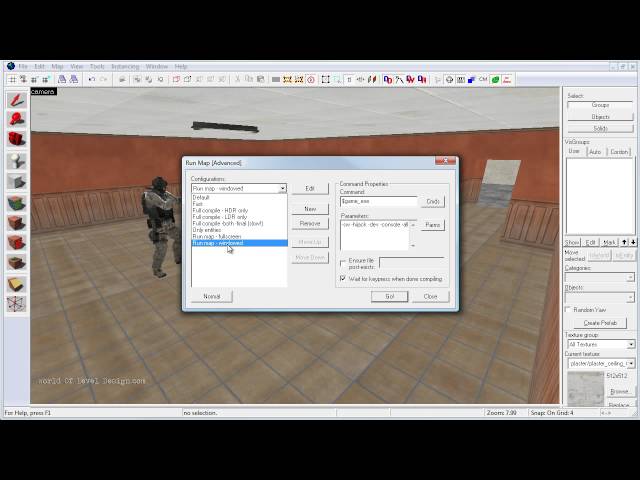The width and height of the screenshot is (640, 480).
Task: Click the Save Window State icon
Action: [74, 80]
